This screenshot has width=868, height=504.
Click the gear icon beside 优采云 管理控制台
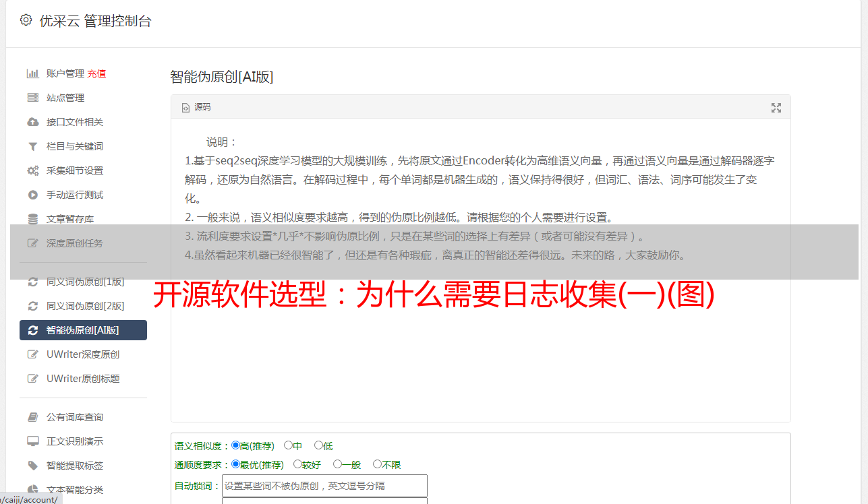pyautogui.click(x=26, y=20)
